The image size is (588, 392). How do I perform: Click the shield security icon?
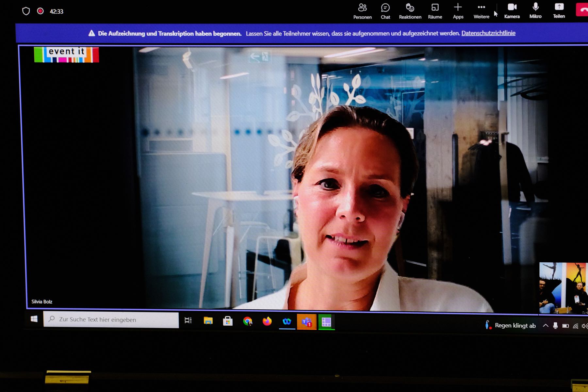(26, 11)
